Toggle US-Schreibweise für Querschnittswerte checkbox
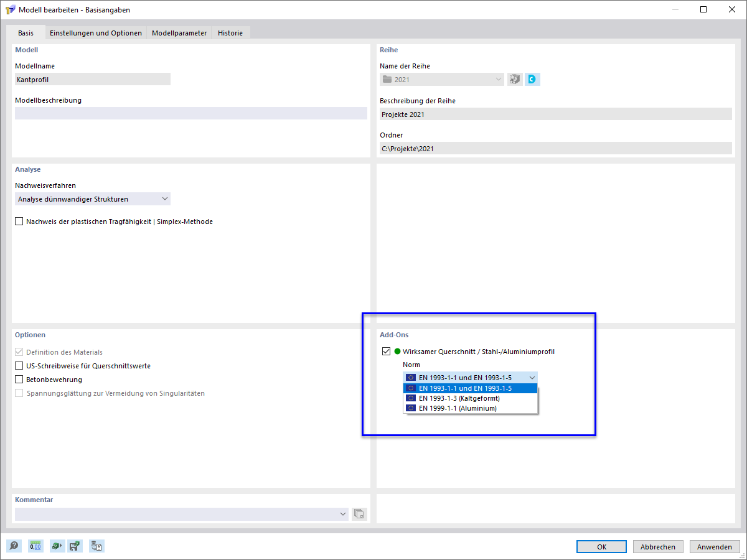This screenshot has height=560, width=747. tap(19, 366)
